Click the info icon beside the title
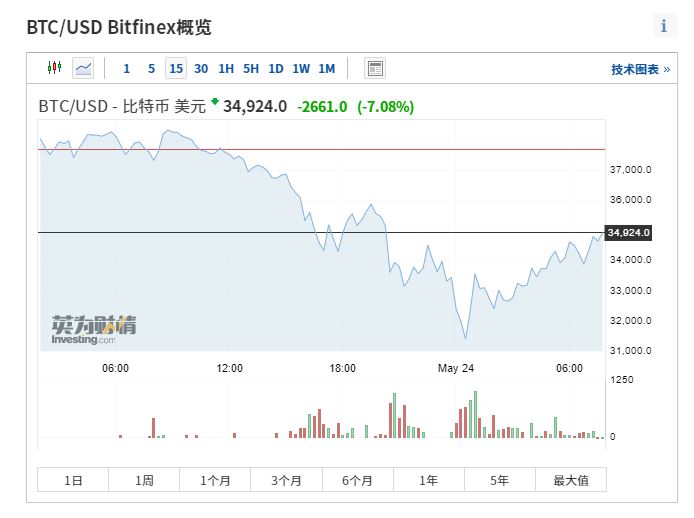The width and height of the screenshot is (694, 518). (x=663, y=26)
